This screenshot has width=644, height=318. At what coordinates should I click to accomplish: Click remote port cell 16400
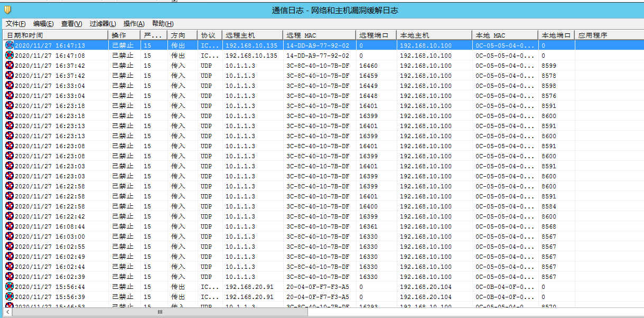point(368,206)
